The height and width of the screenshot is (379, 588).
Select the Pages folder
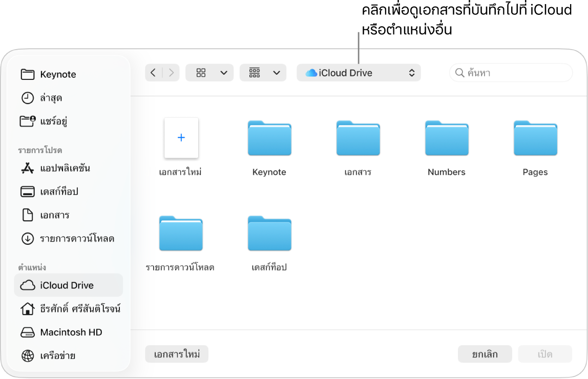(535, 138)
